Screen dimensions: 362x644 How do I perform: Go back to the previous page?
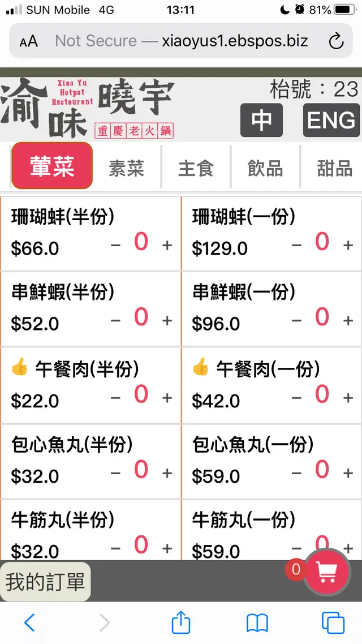tap(29, 623)
